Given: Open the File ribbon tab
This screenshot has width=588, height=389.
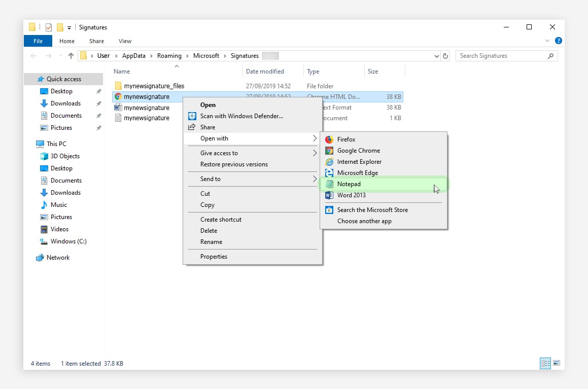Looking at the screenshot, I should click(38, 41).
